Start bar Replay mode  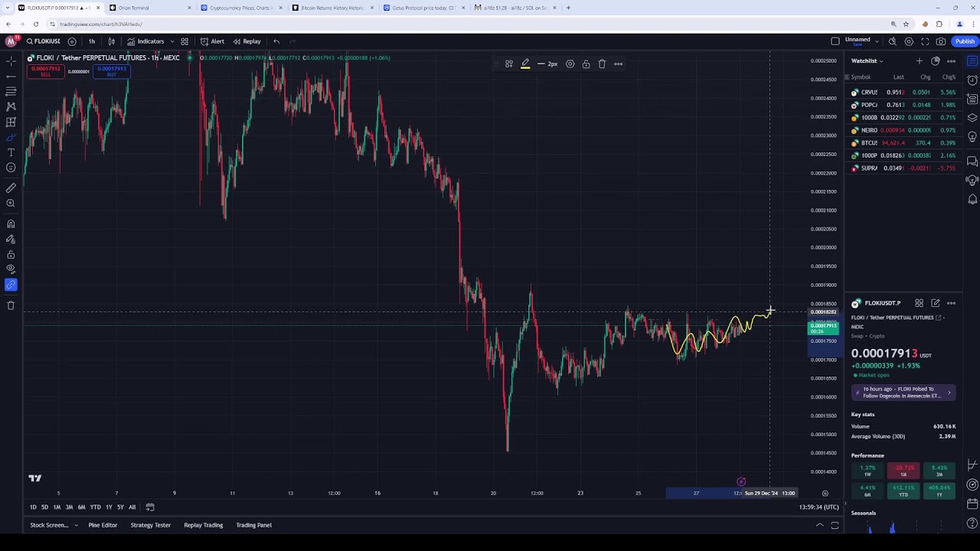pyautogui.click(x=247, y=41)
